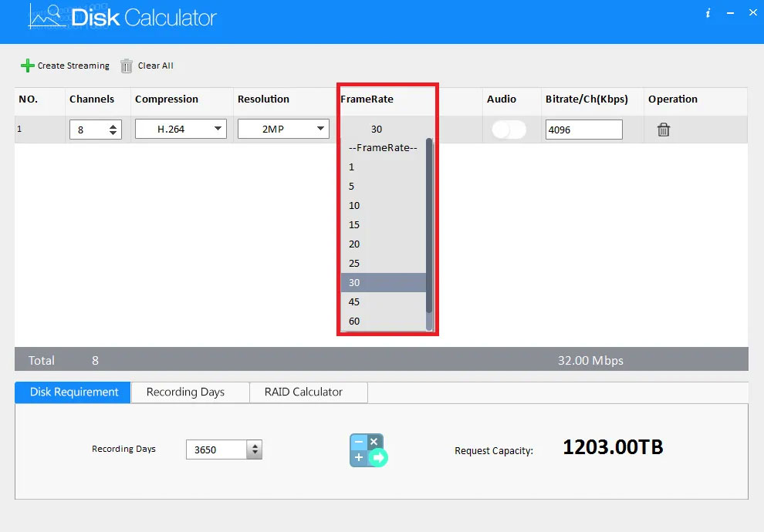This screenshot has height=532, width=764.
Task: Click the Create Streaming button label
Action: pos(73,66)
